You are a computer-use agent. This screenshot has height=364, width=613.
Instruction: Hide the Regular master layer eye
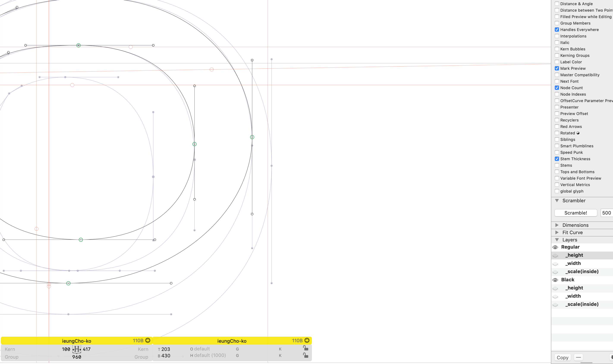[555, 247]
